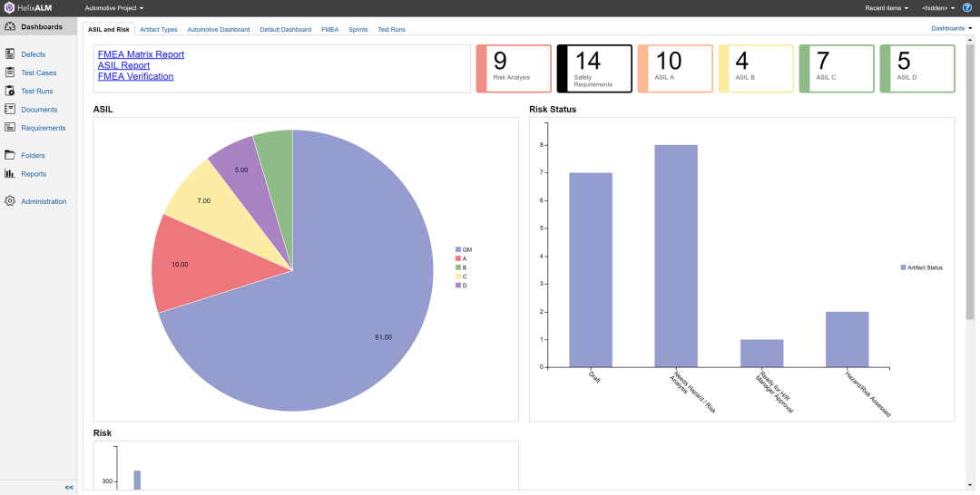
Task: Click the ASIL D count widget
Action: pyautogui.click(x=917, y=69)
